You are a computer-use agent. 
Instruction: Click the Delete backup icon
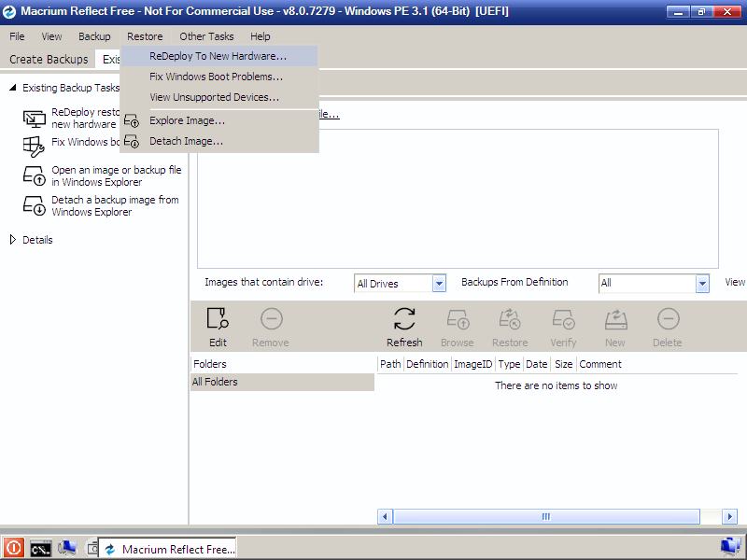point(669,318)
